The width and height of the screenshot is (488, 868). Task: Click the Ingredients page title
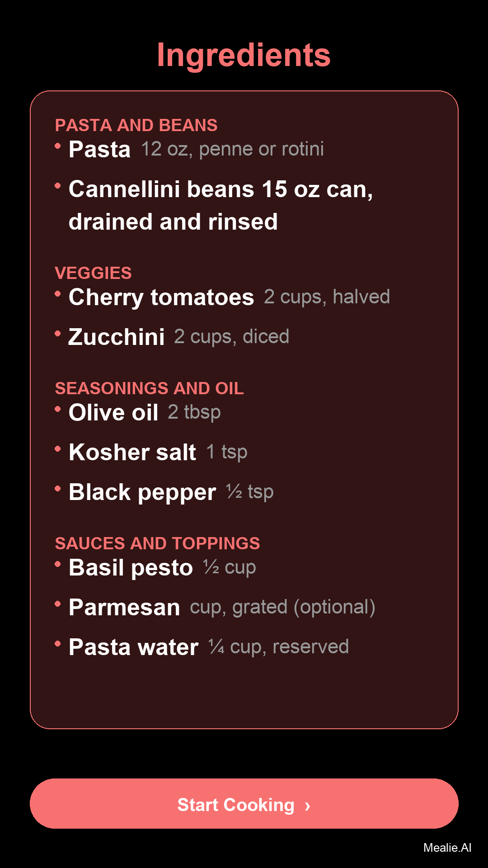pos(244,55)
